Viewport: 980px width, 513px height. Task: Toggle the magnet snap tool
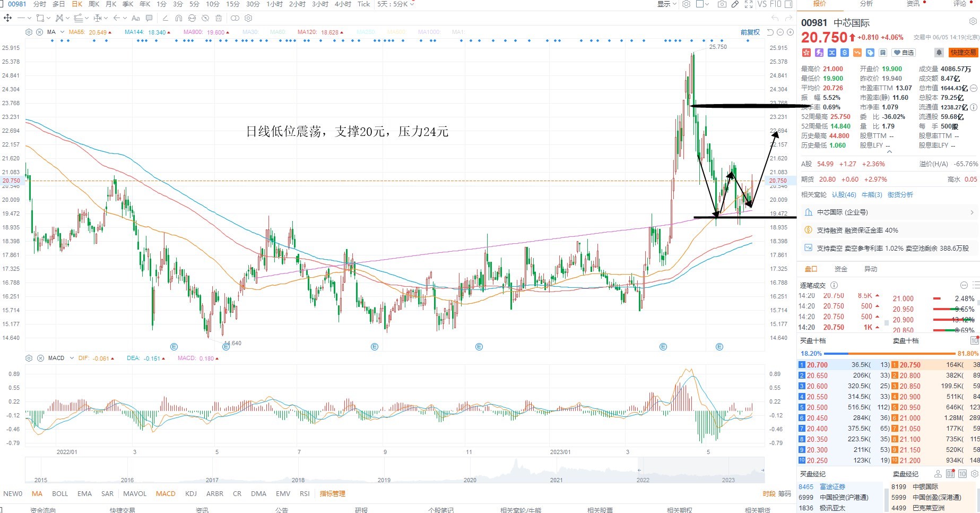tap(179, 18)
